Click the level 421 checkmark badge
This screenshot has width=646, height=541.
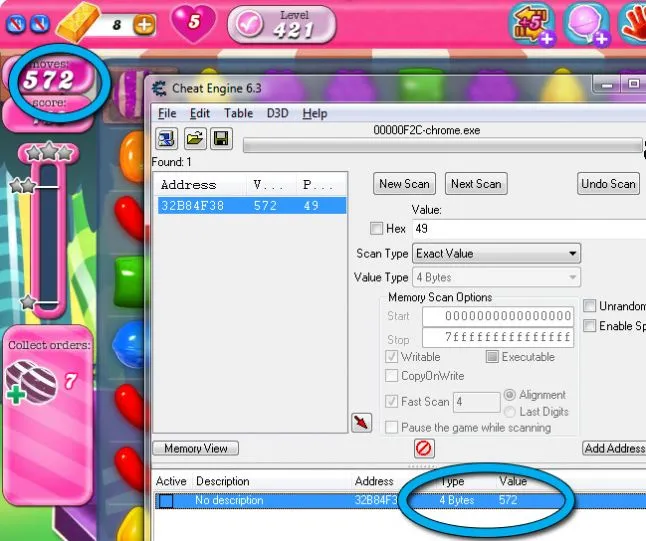coord(249,24)
